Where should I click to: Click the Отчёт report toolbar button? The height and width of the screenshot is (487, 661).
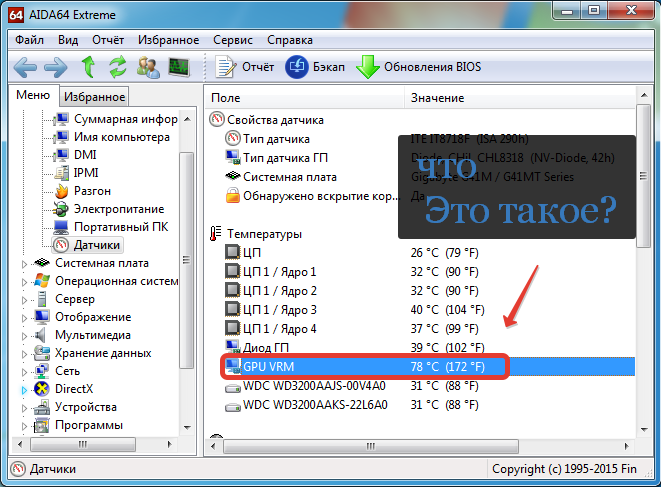pos(245,67)
